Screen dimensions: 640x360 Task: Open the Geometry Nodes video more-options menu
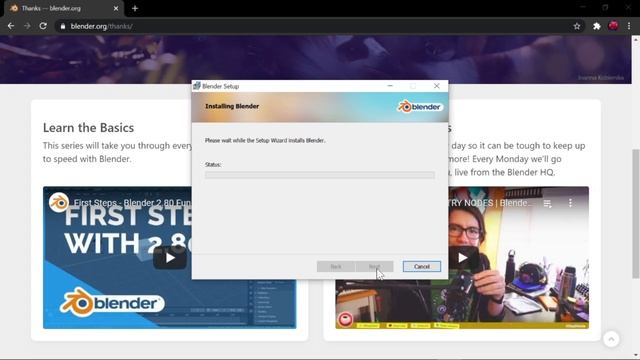click(x=570, y=203)
